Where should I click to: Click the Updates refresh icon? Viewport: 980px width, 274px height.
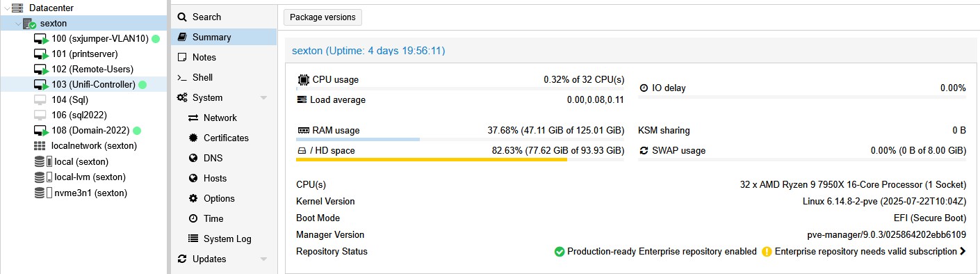click(x=182, y=259)
